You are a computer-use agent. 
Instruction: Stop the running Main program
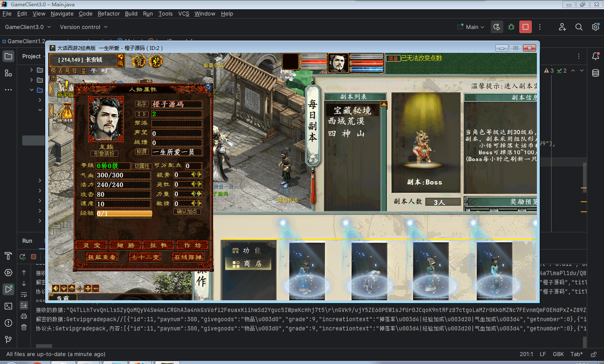coord(525,27)
